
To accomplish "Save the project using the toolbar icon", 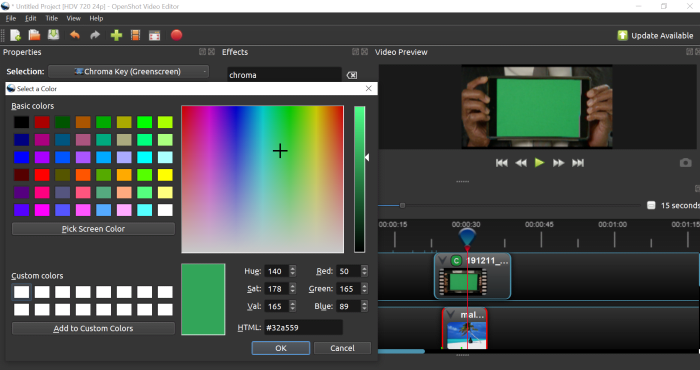I will tap(54, 35).
